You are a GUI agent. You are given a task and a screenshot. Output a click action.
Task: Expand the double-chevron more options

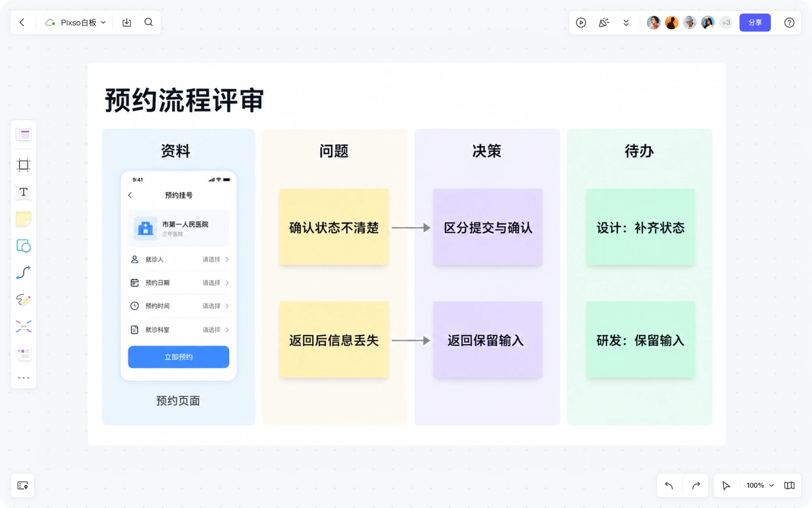click(x=626, y=23)
